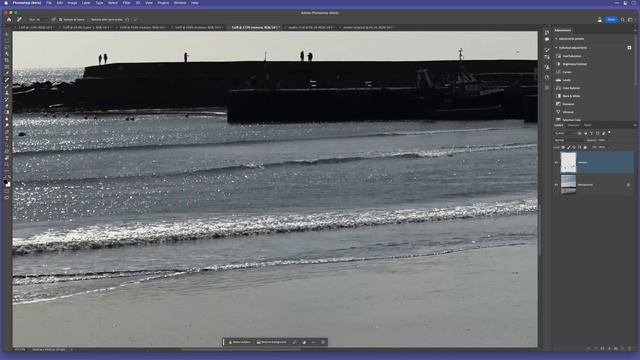Open the Filter menu
640x360 pixels.
pos(127,3)
